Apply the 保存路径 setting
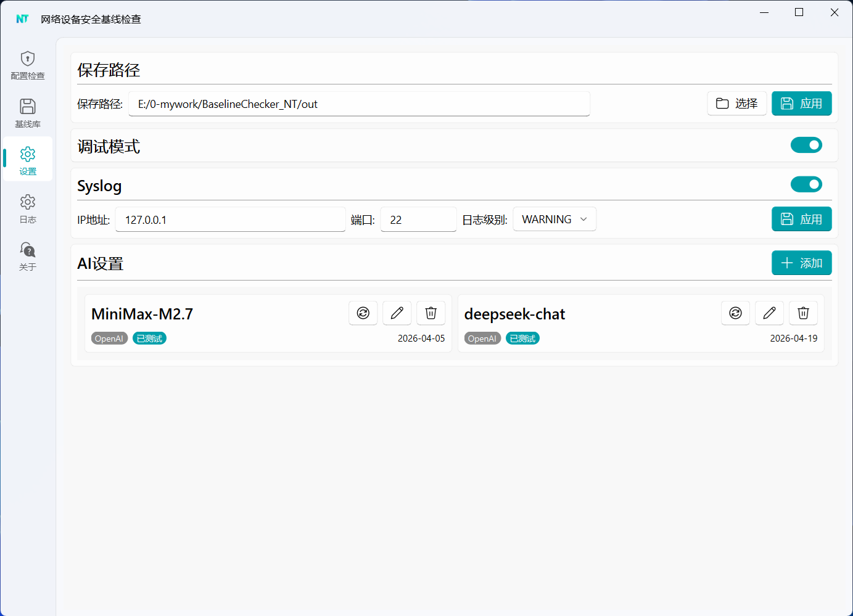 (x=802, y=104)
